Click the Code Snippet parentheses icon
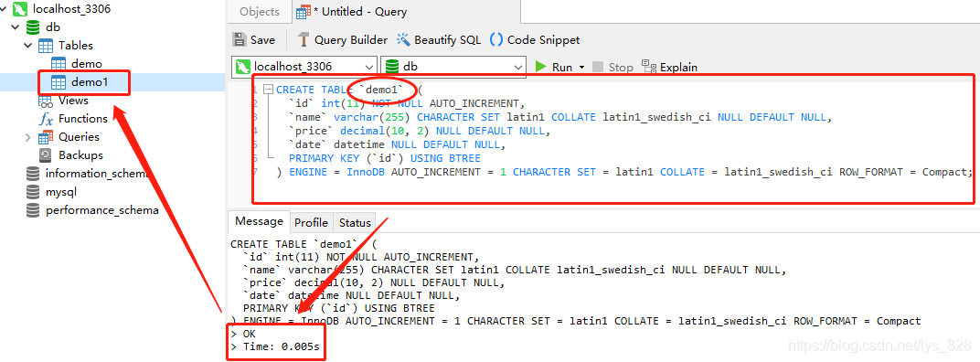This screenshot has height=362, width=980. (496, 39)
